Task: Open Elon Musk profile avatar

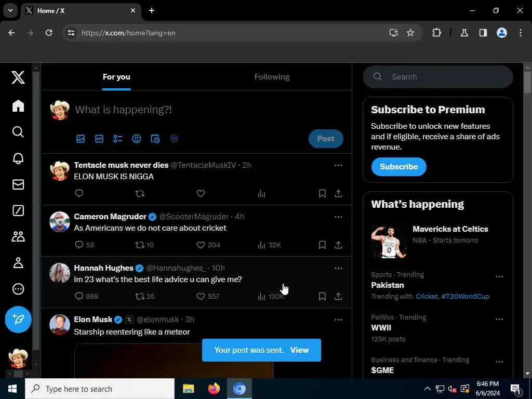Action: 60,324
